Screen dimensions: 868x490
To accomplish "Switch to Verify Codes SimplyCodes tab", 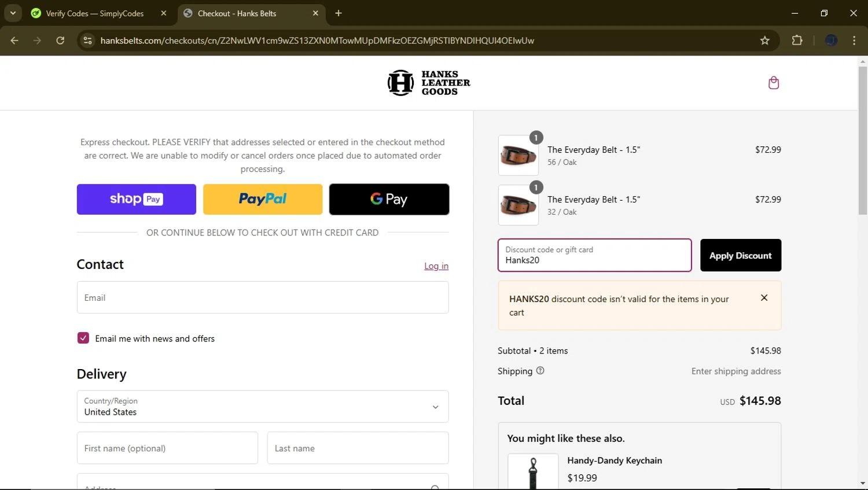I will pyautogui.click(x=95, y=13).
